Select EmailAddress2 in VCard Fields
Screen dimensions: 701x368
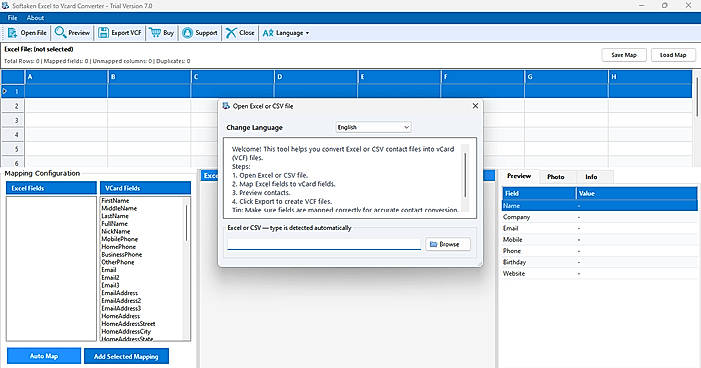121,300
